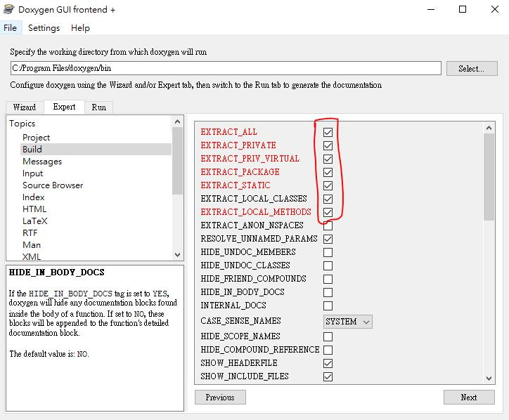Maximize the Doxygen GUI frontend window
Viewport: 509px width, 420px height.
463,9
